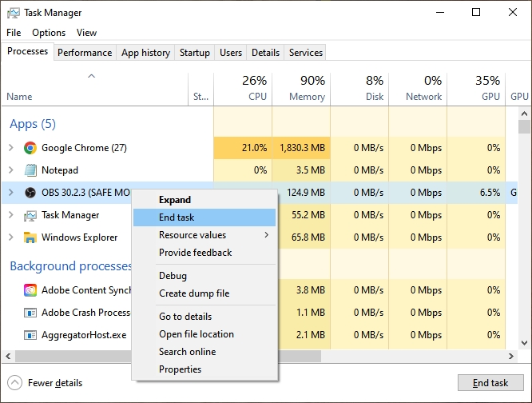The image size is (532, 403).
Task: Expand the OBS 30.2.3 process group
Action: click(11, 193)
